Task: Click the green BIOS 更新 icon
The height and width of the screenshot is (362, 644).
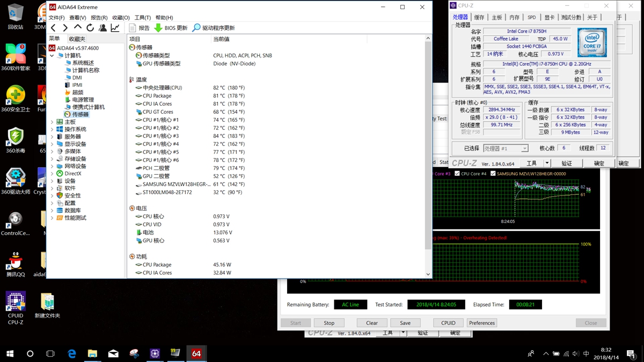Action: tap(158, 27)
